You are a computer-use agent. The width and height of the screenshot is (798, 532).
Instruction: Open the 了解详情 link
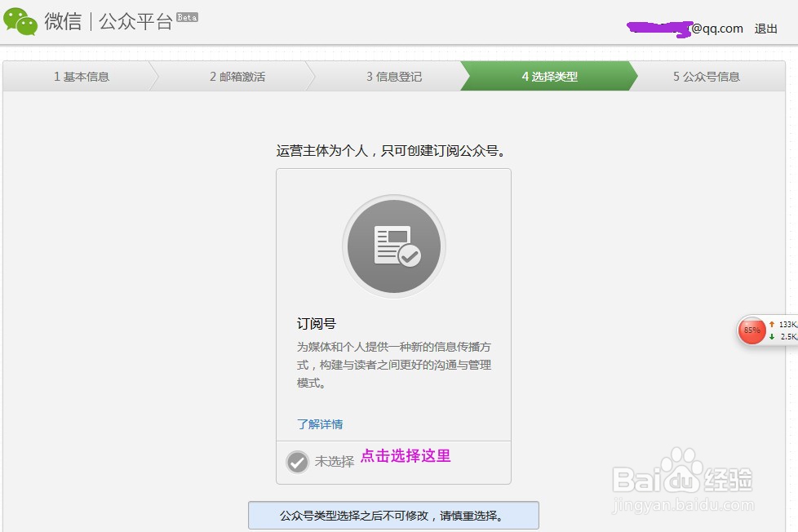point(320,424)
